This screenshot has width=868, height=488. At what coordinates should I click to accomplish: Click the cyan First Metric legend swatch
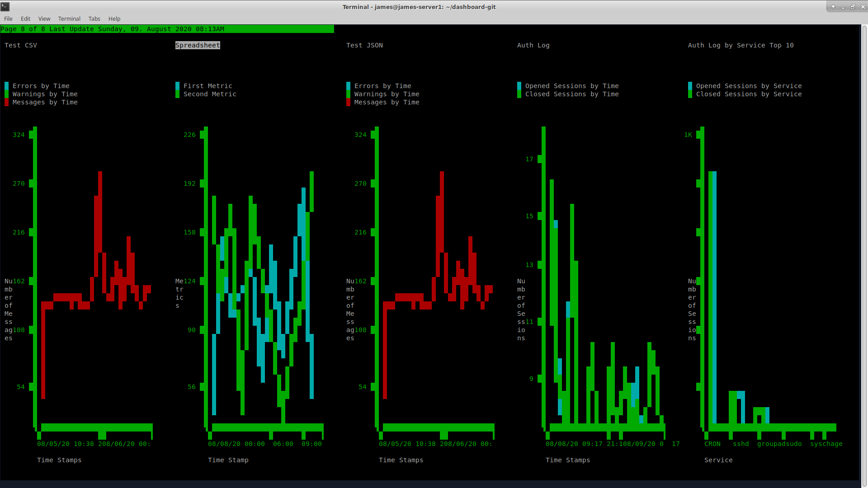point(177,86)
